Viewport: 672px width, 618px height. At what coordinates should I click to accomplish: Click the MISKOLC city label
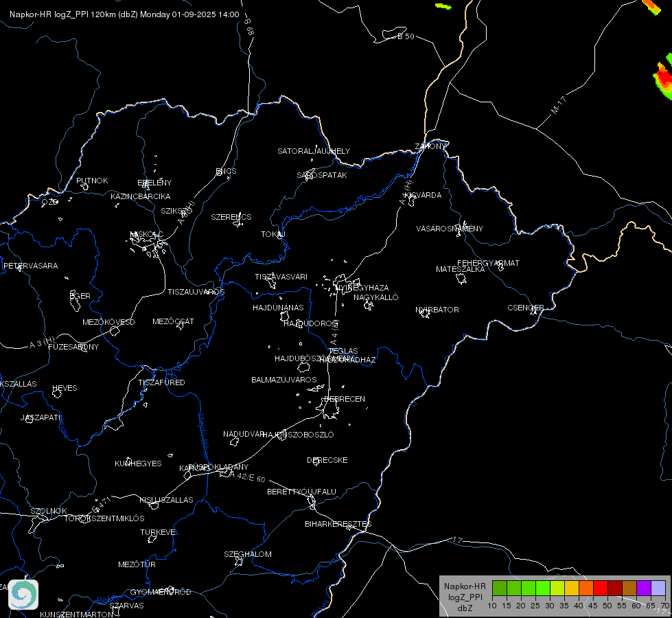point(147,234)
